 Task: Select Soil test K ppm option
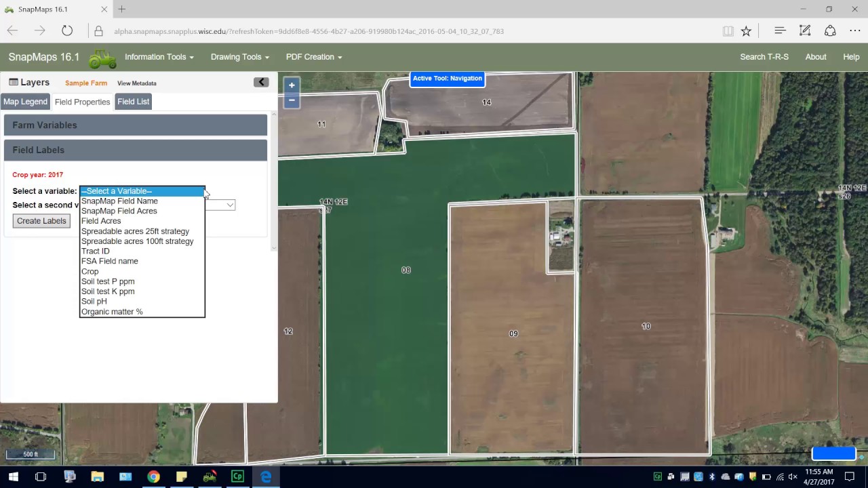142,291
